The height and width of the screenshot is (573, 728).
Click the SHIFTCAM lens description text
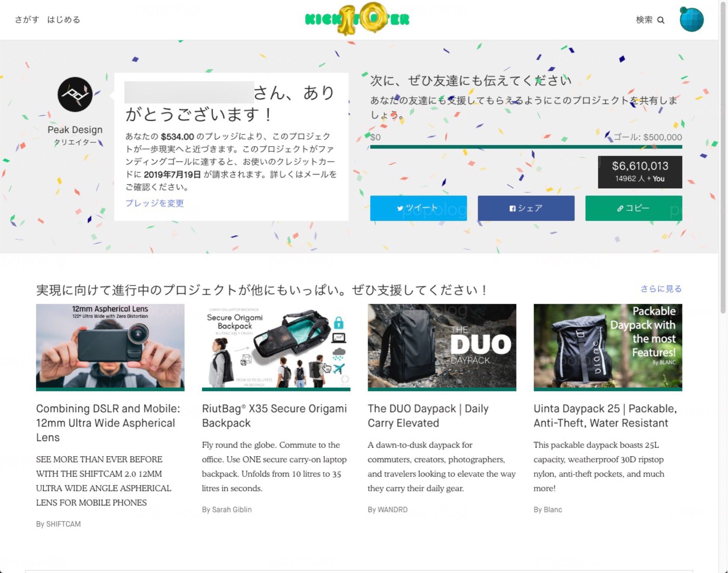click(103, 481)
